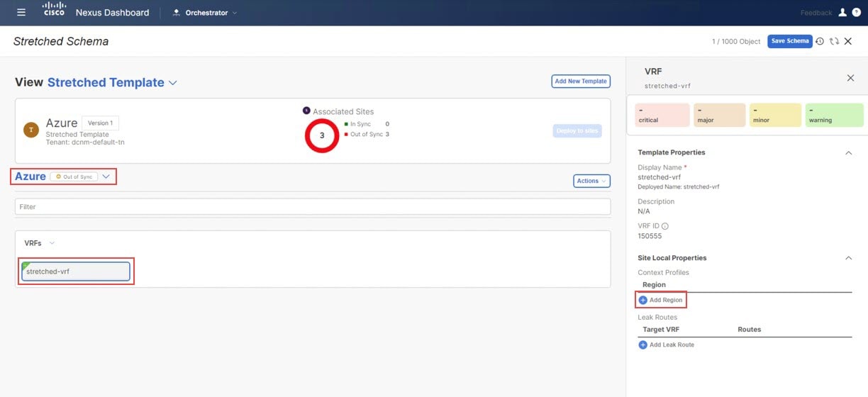Screen dimensions: 868x397
Task: Click the Azure site name link
Action: click(x=30, y=177)
